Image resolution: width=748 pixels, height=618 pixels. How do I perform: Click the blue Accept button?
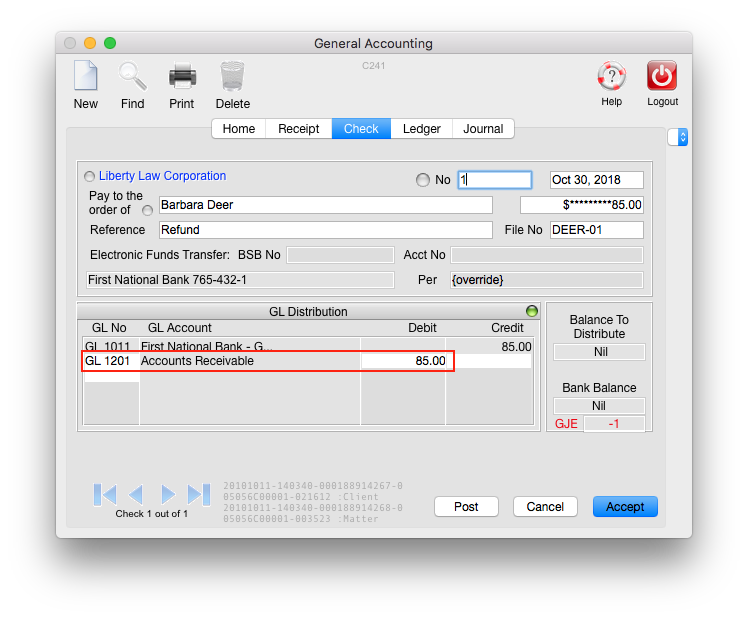pos(625,507)
